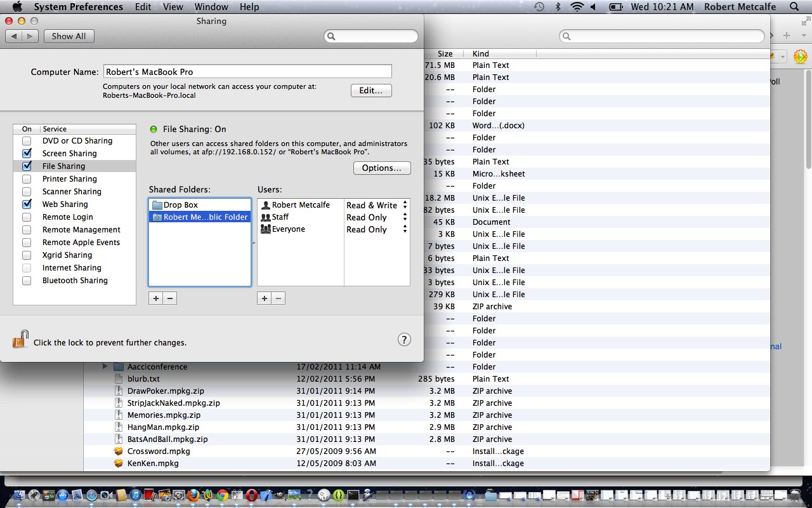This screenshot has height=508, width=812.
Task: Check the Remote Management service
Action: pyautogui.click(x=27, y=230)
